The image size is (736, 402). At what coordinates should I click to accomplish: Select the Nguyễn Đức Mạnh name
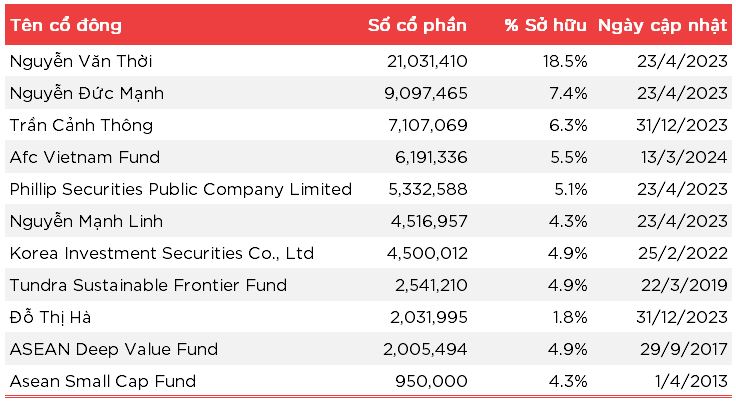pos(85,93)
